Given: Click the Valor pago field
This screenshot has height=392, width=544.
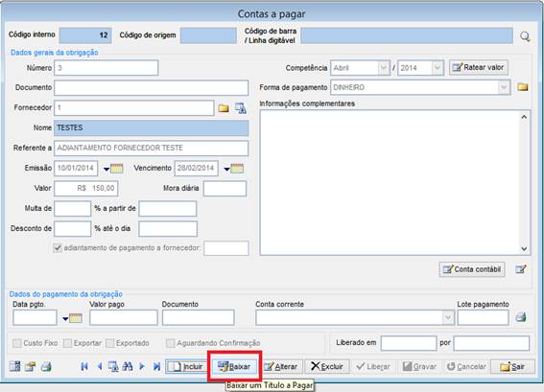Looking at the screenshot, I should [x=124, y=317].
